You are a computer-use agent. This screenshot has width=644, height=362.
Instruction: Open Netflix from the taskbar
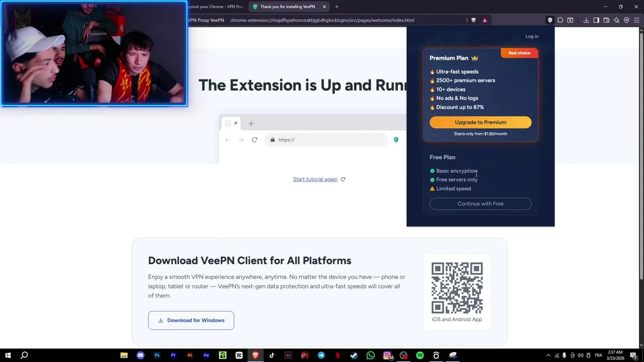338,355
